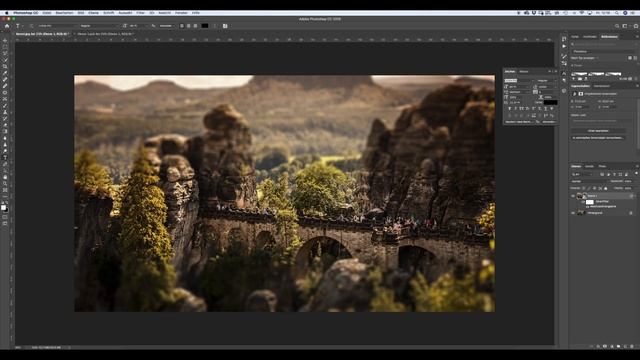Click strikethrough style in Zeichen panel
Image resolution: width=640 pixels, height=360 pixels.
pos(551,109)
